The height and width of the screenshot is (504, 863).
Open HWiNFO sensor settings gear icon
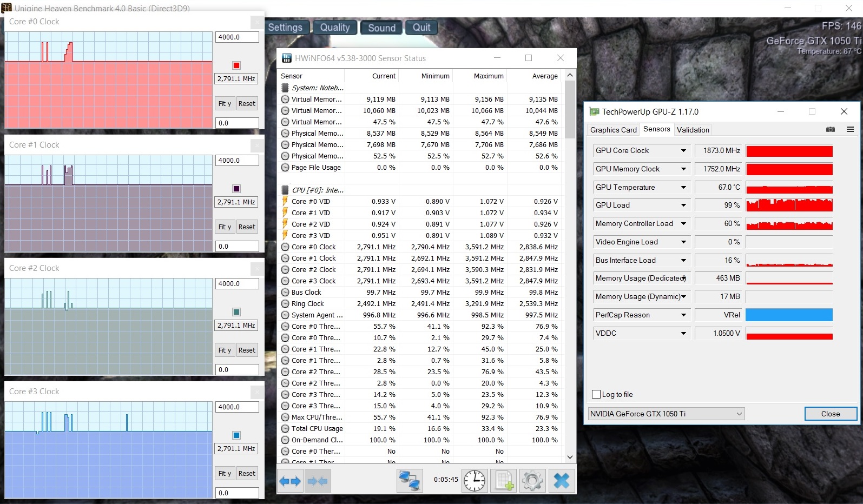[x=532, y=481]
